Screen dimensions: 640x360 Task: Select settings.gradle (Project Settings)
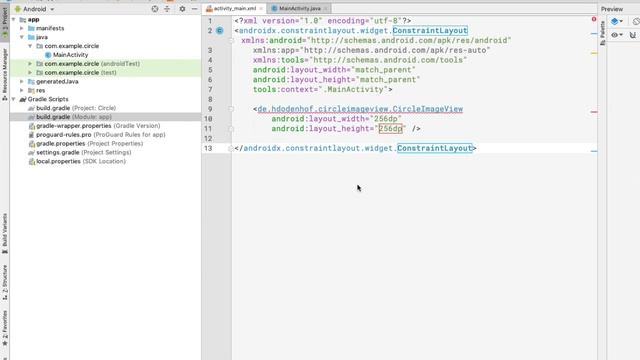[x=84, y=153]
